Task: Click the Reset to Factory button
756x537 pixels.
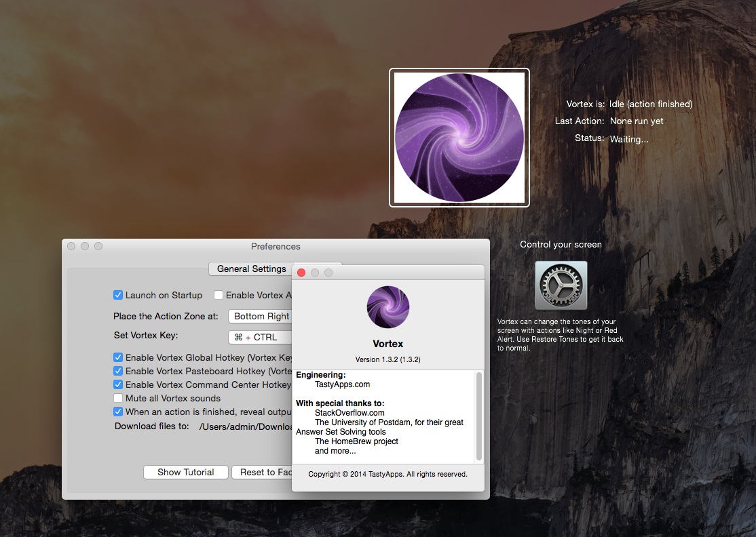Action: click(262, 472)
